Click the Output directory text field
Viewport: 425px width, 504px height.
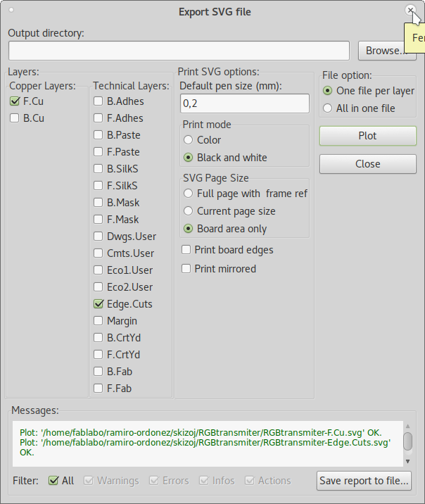pyautogui.click(x=179, y=51)
